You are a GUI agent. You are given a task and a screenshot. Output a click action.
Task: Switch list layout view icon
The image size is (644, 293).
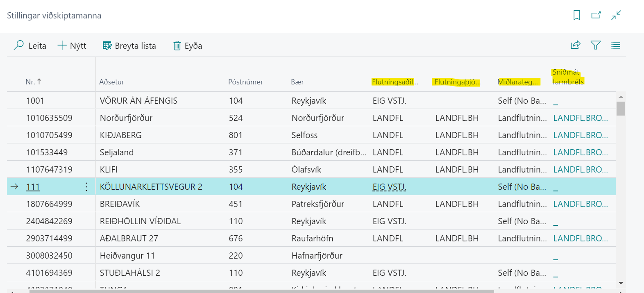coord(616,45)
